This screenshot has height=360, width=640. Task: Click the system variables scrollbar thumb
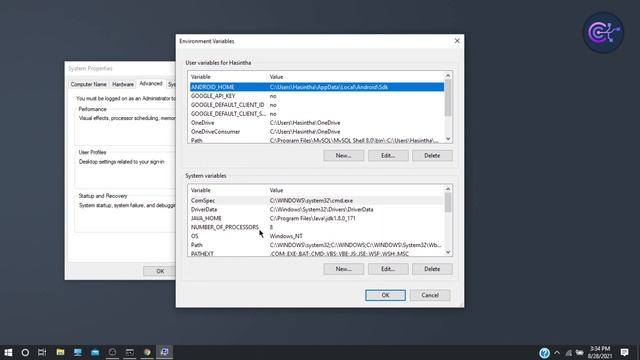tap(448, 202)
